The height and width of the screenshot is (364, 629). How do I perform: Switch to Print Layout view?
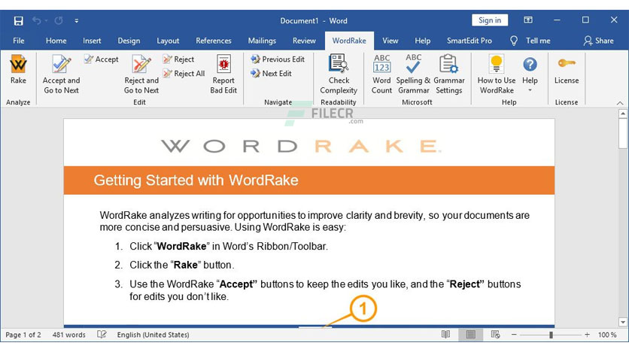tap(471, 335)
